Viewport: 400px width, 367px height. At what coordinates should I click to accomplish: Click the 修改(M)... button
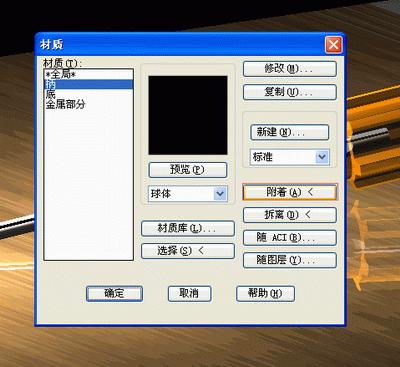pyautogui.click(x=290, y=69)
